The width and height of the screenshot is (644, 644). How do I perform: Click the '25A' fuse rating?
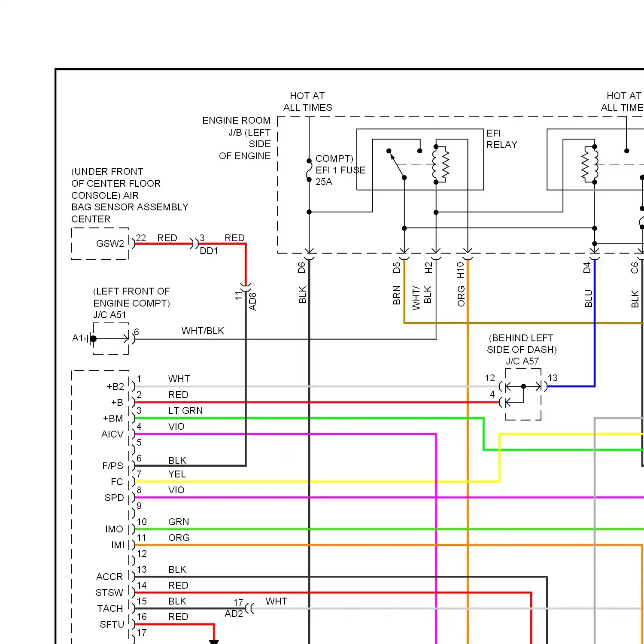[x=324, y=182]
